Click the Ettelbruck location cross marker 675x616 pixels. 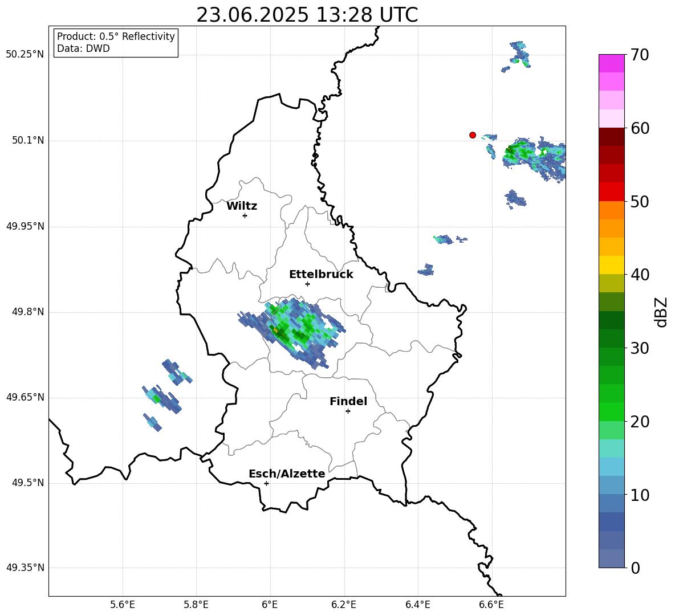[307, 284]
